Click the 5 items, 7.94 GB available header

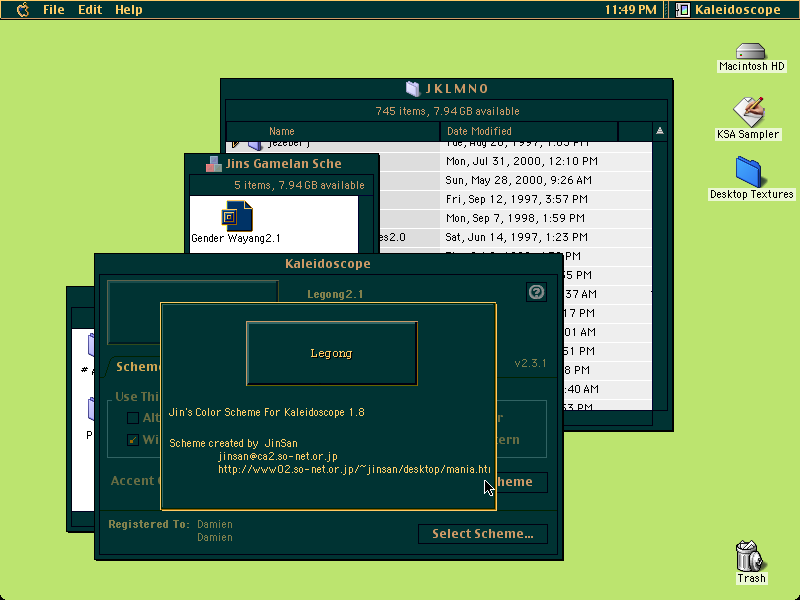(299, 185)
